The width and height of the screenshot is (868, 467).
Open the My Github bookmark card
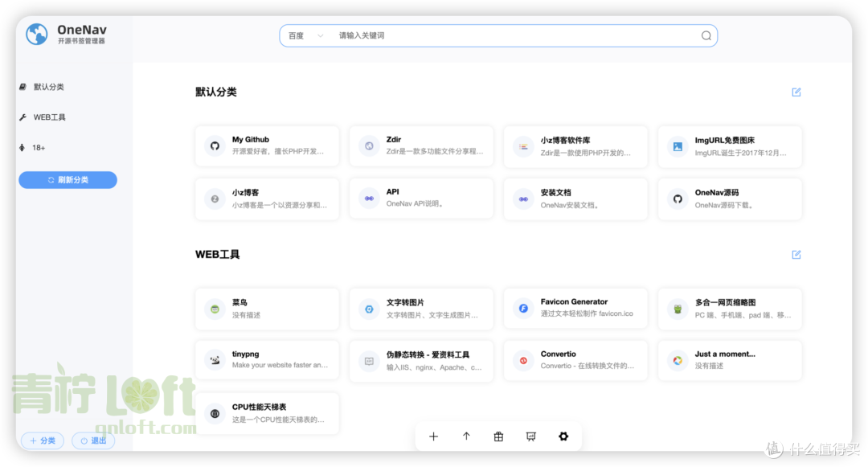[x=268, y=146]
